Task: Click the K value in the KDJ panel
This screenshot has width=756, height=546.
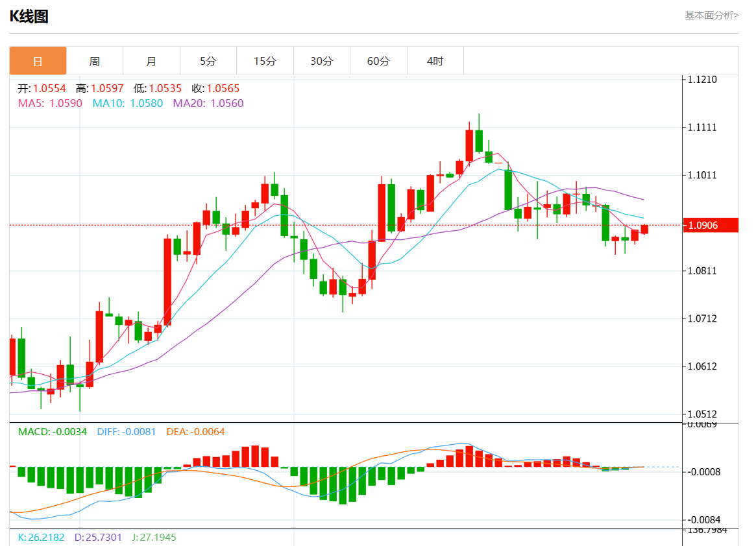Action: (42, 537)
